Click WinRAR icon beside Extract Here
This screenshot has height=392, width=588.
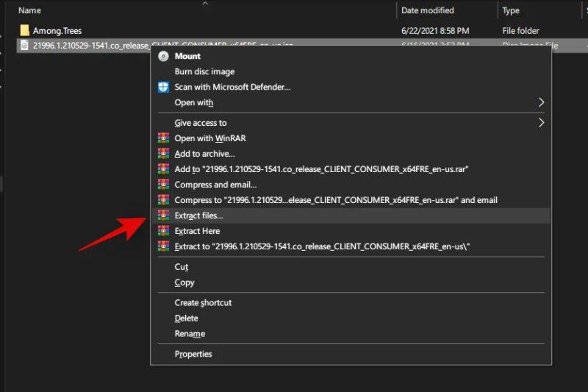click(x=163, y=231)
